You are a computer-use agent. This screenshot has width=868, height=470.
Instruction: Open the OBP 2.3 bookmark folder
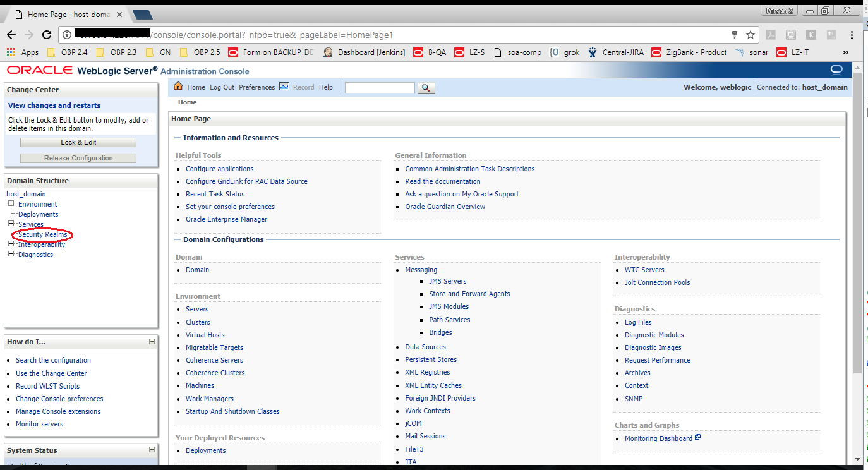(117, 52)
